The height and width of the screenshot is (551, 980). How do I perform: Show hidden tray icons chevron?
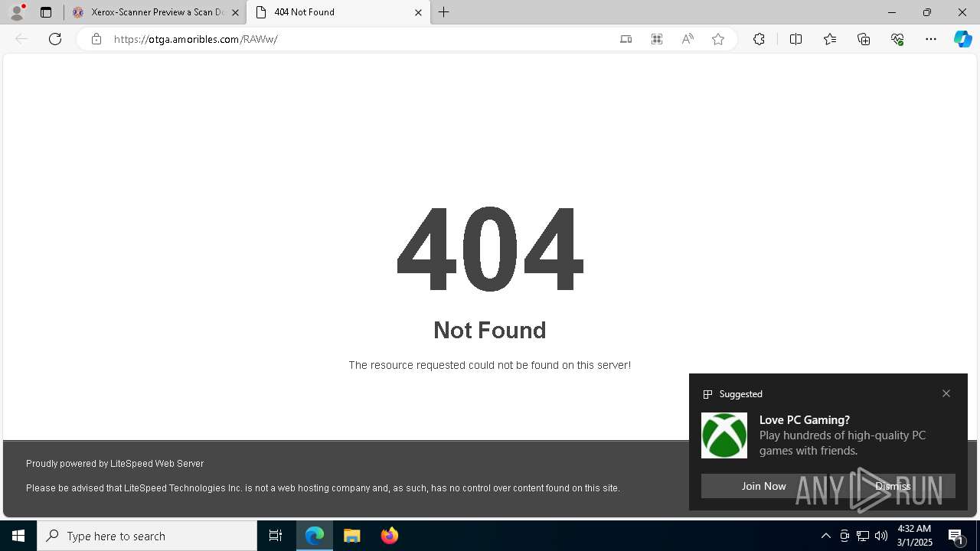pyautogui.click(x=825, y=536)
